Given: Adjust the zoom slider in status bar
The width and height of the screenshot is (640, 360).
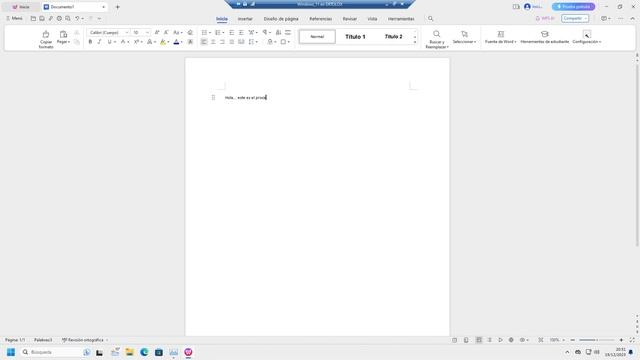Looking at the screenshot, I should (x=597, y=340).
